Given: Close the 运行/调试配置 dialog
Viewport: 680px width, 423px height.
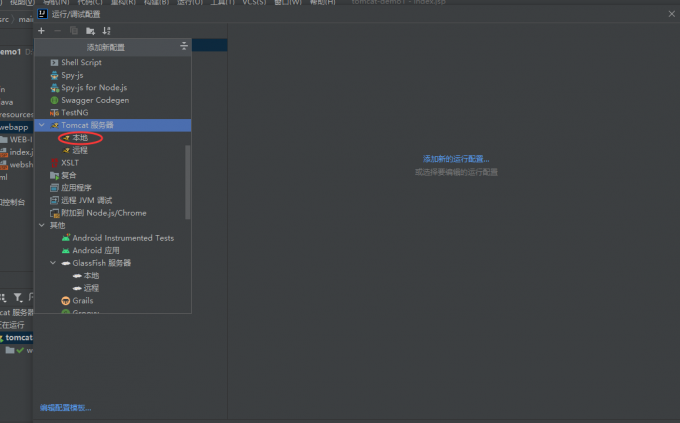Looking at the screenshot, I should [x=672, y=14].
